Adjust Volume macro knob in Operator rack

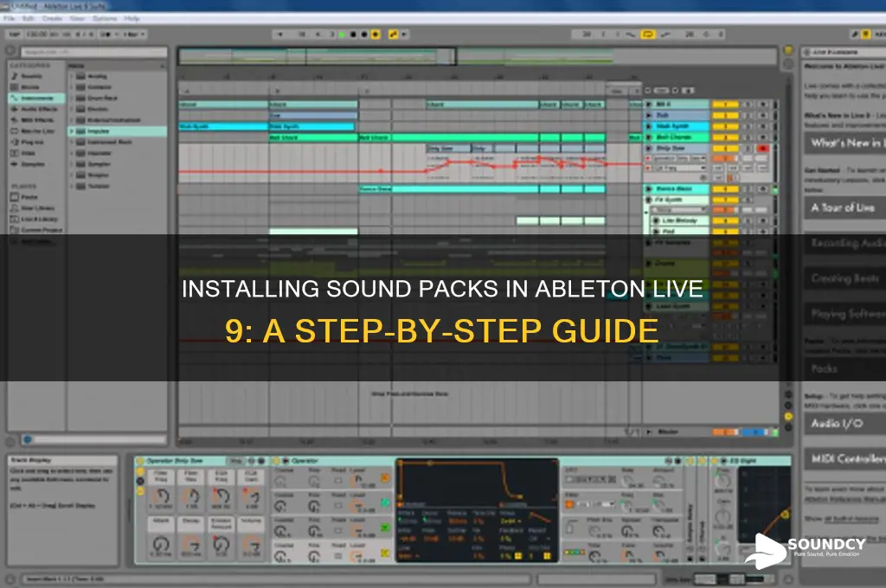[252, 546]
